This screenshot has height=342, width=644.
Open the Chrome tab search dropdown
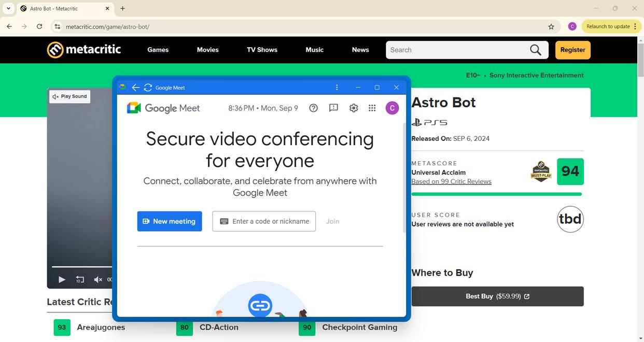[8, 8]
